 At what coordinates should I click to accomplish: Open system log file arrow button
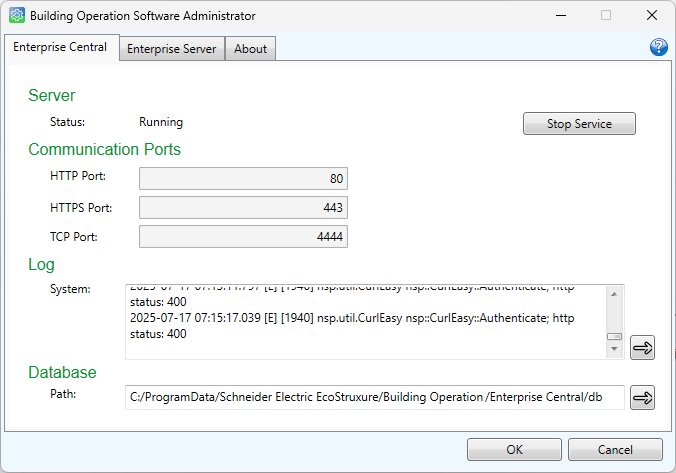click(x=642, y=347)
